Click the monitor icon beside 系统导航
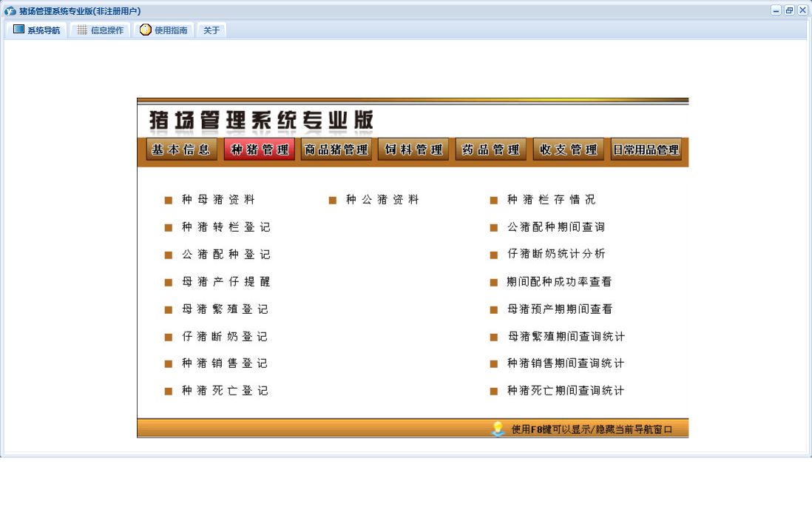Screen dimensions: 812x530 [18, 30]
